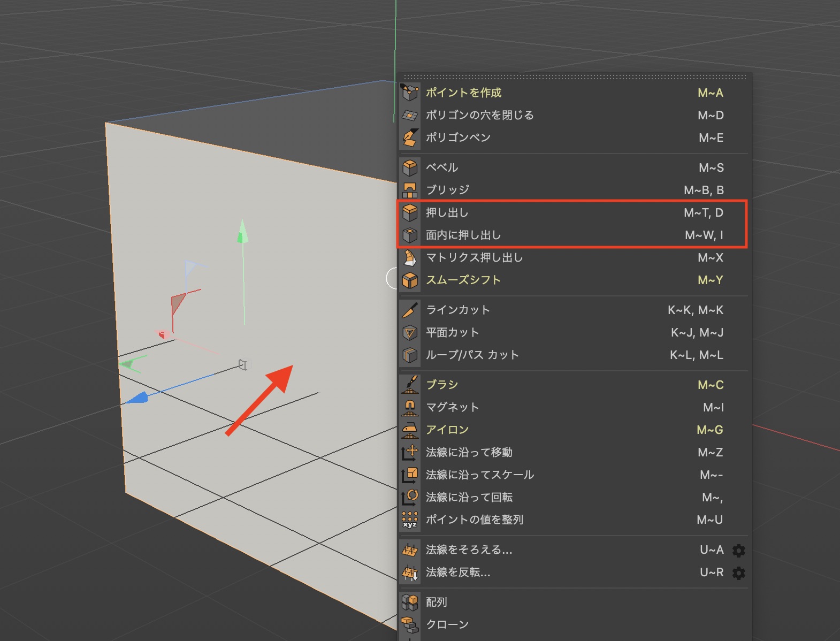Choose ポリゴンの穴を閉じる menu item

[479, 115]
